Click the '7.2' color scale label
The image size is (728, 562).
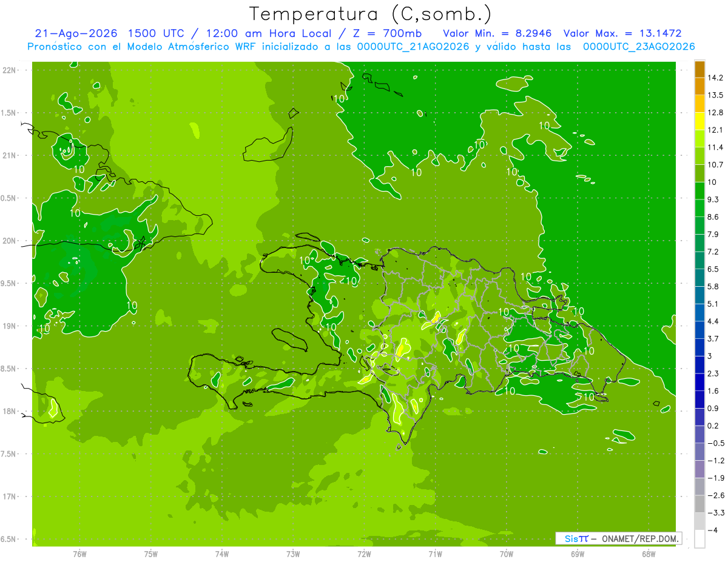point(713,252)
